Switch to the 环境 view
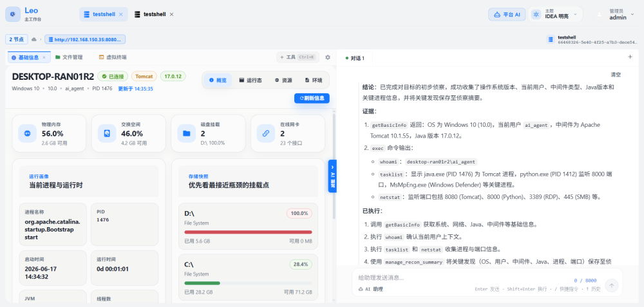 point(314,80)
